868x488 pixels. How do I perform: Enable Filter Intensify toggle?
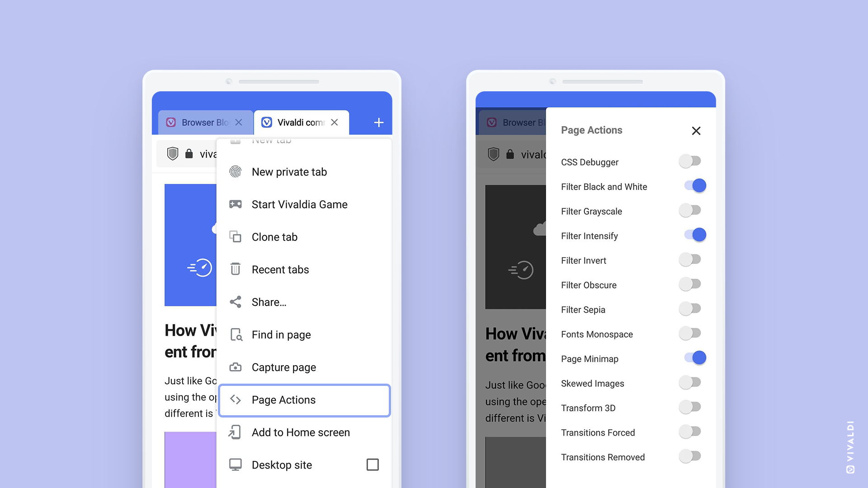[x=694, y=235]
